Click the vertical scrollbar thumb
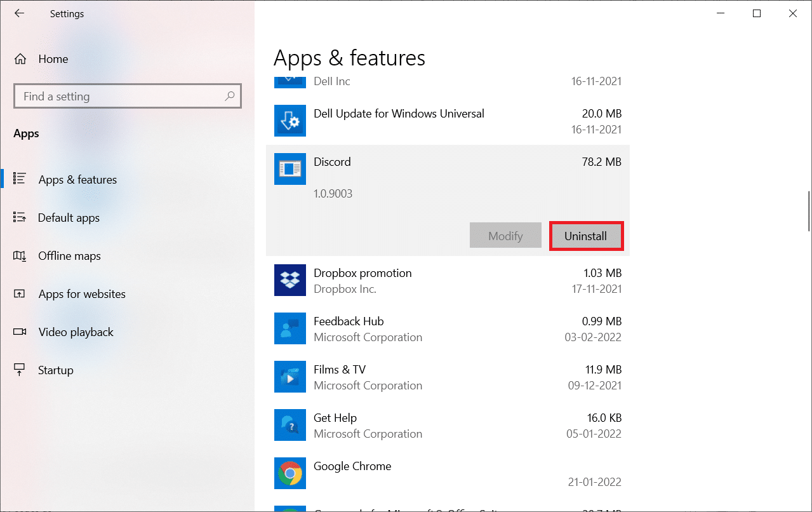The height and width of the screenshot is (512, 812). point(809,212)
